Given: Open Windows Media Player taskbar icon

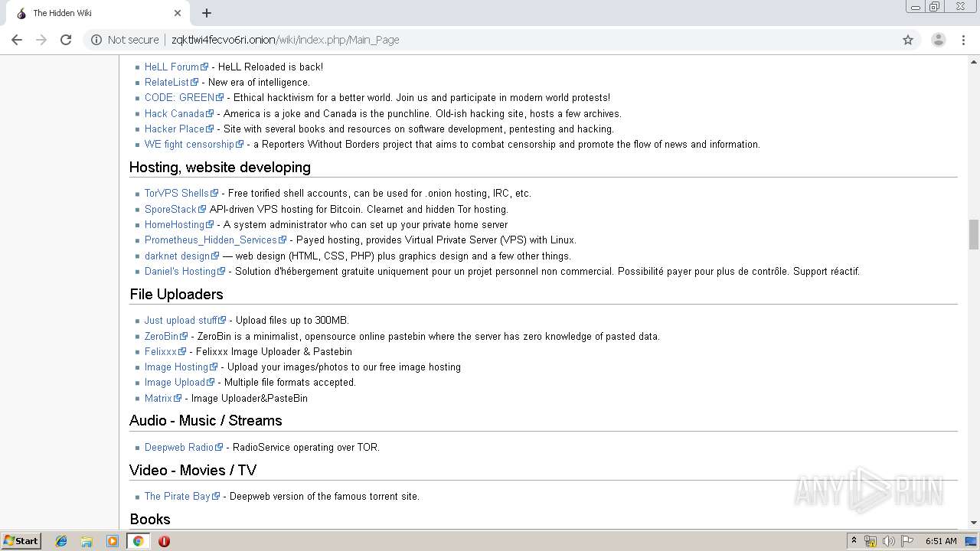Looking at the screenshot, I should pos(113,541).
